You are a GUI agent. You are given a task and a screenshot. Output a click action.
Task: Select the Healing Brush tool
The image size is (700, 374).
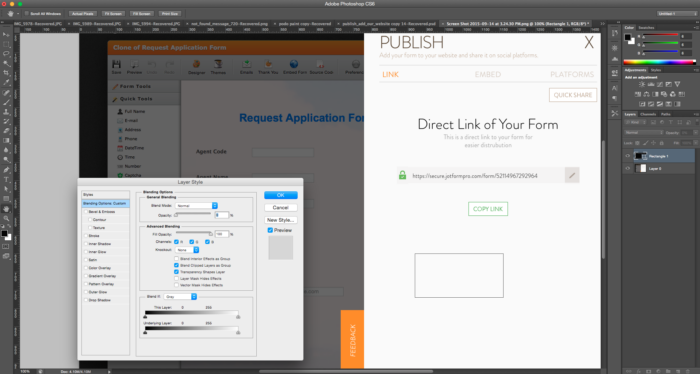pyautogui.click(x=6, y=93)
